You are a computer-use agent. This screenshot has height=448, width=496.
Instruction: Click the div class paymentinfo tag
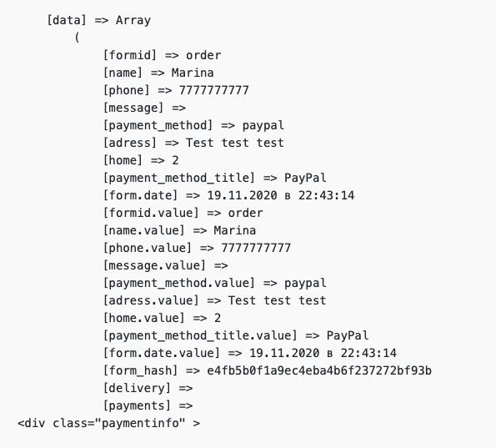pyautogui.click(x=109, y=423)
